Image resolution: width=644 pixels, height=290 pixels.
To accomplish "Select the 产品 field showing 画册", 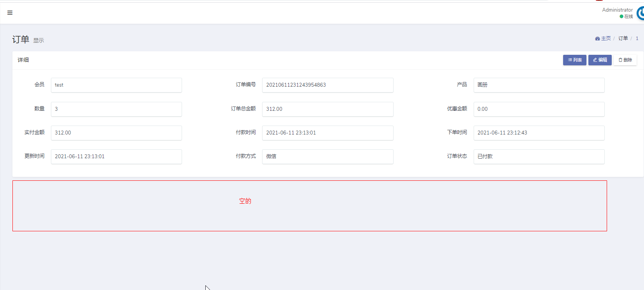I will click(x=539, y=85).
